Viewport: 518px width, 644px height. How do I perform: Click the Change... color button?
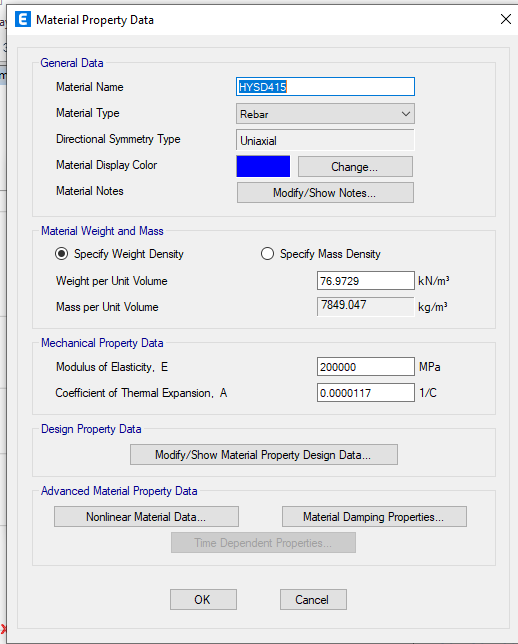point(355,167)
